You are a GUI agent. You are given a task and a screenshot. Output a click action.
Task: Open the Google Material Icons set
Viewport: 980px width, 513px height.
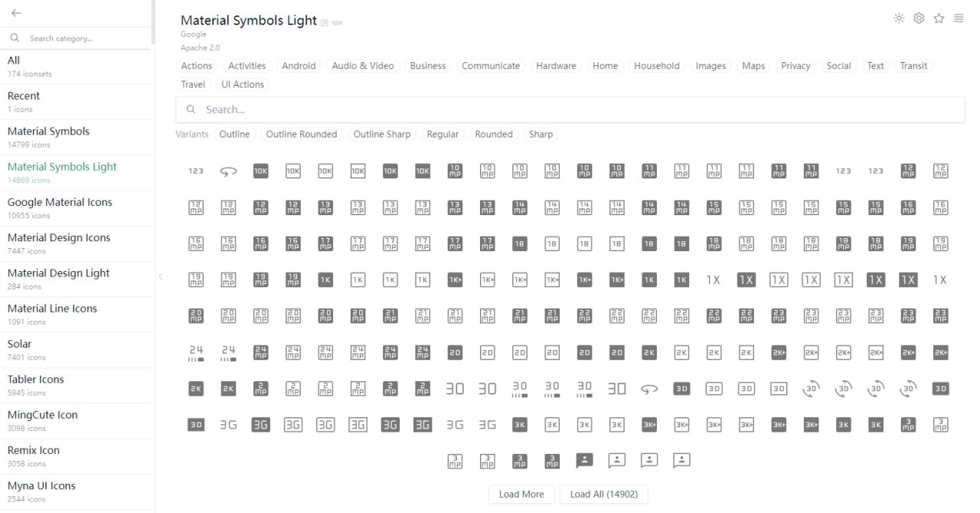point(60,202)
